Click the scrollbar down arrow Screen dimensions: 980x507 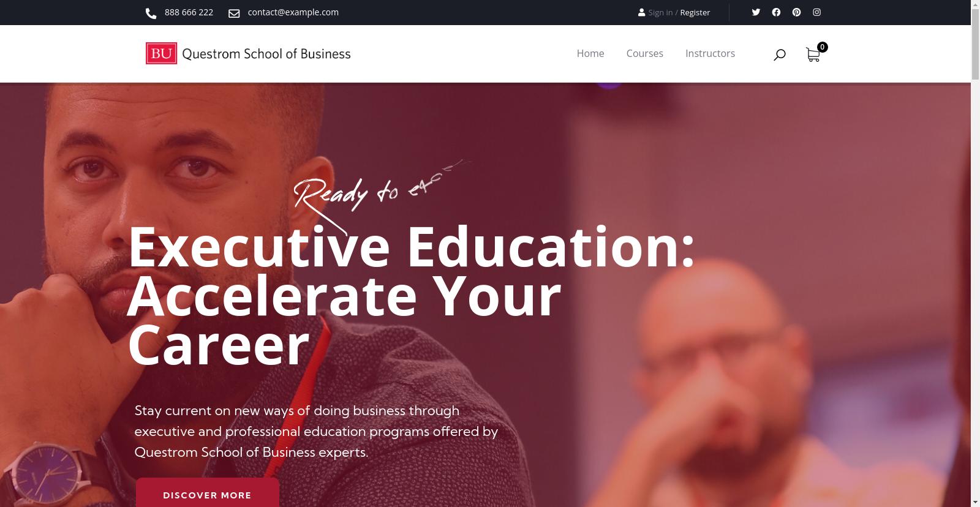coord(975,501)
